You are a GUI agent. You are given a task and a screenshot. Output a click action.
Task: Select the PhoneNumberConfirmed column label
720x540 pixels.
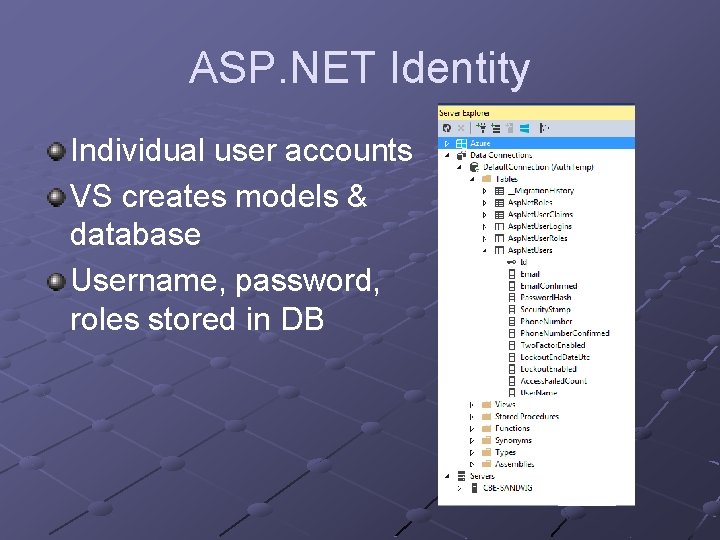(565, 333)
